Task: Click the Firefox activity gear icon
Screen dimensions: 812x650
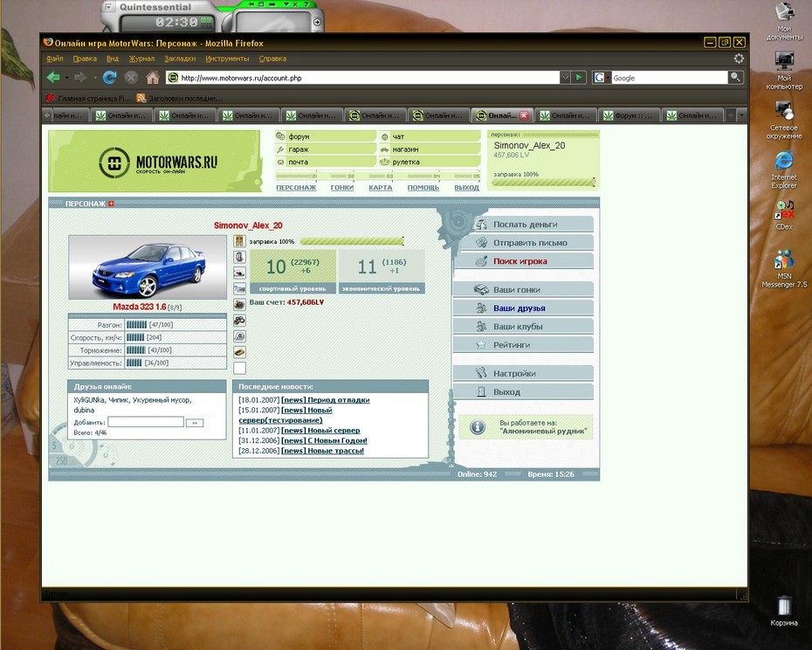Action: point(739,59)
